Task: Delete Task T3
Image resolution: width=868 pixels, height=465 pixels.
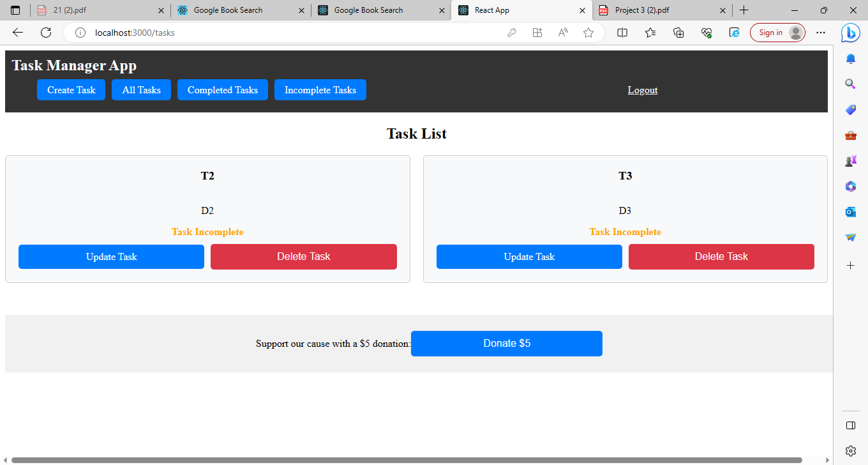Action: click(721, 257)
